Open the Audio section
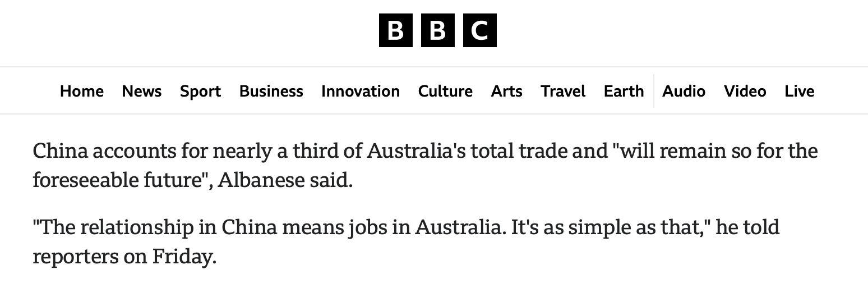 tap(684, 91)
